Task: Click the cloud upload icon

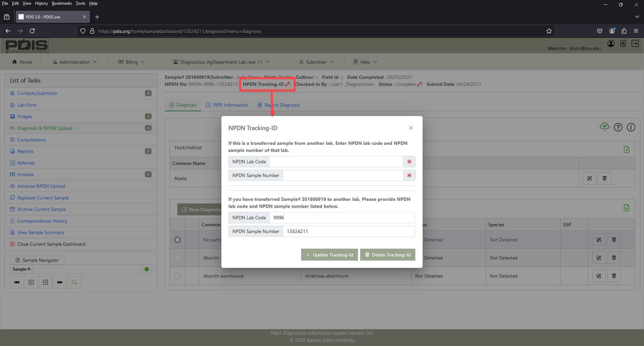Action: click(x=604, y=127)
